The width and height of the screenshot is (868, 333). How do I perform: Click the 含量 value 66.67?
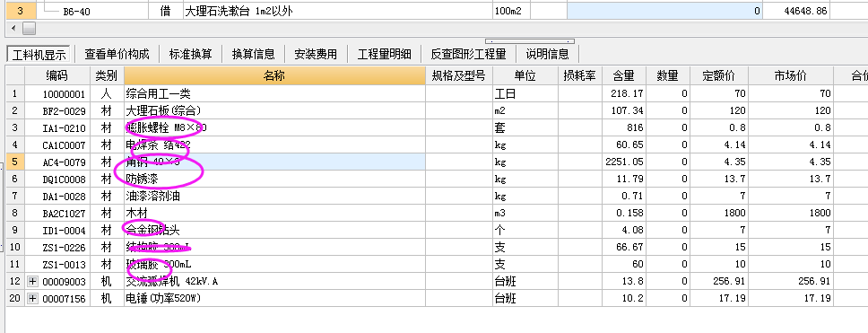click(623, 247)
